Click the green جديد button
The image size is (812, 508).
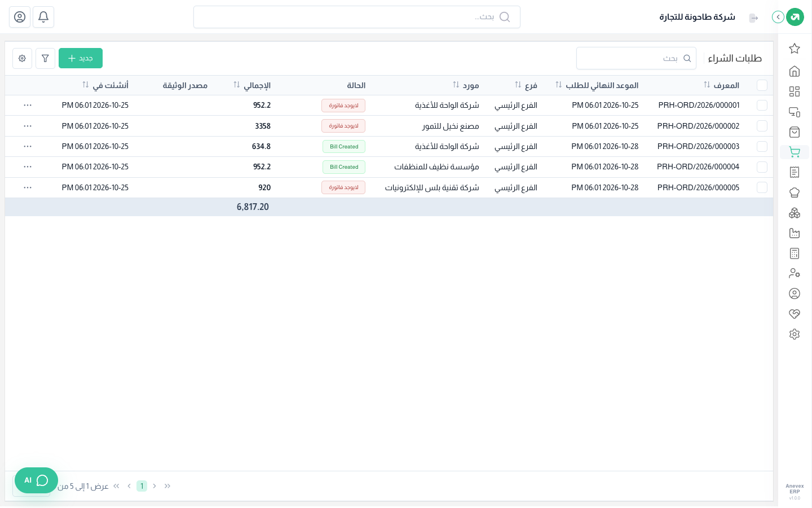pyautogui.click(x=81, y=58)
